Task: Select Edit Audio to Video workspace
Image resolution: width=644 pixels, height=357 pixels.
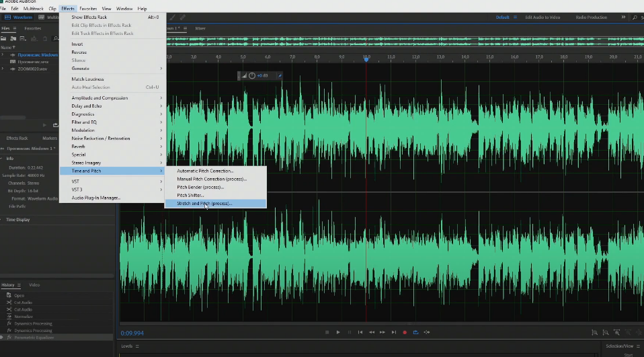Action: pyautogui.click(x=542, y=17)
